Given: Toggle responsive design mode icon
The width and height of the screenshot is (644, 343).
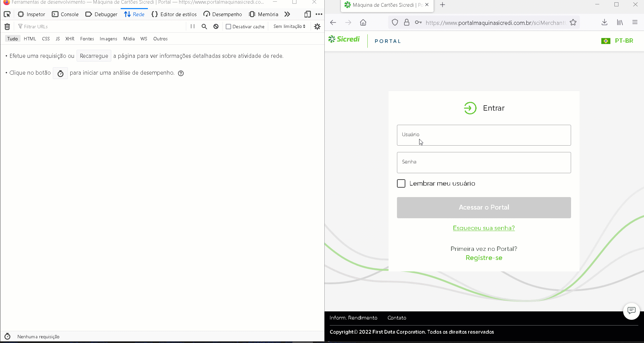Looking at the screenshot, I should [x=307, y=14].
